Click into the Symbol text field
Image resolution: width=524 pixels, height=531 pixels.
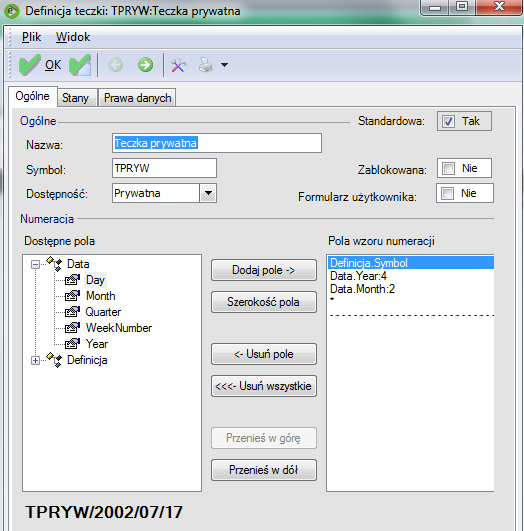pyautogui.click(x=164, y=168)
